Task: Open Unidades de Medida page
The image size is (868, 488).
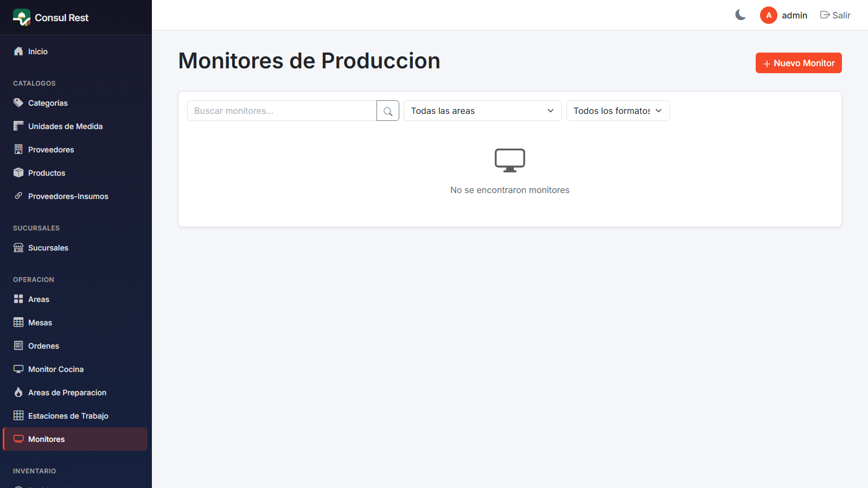Action: pyautogui.click(x=75, y=126)
